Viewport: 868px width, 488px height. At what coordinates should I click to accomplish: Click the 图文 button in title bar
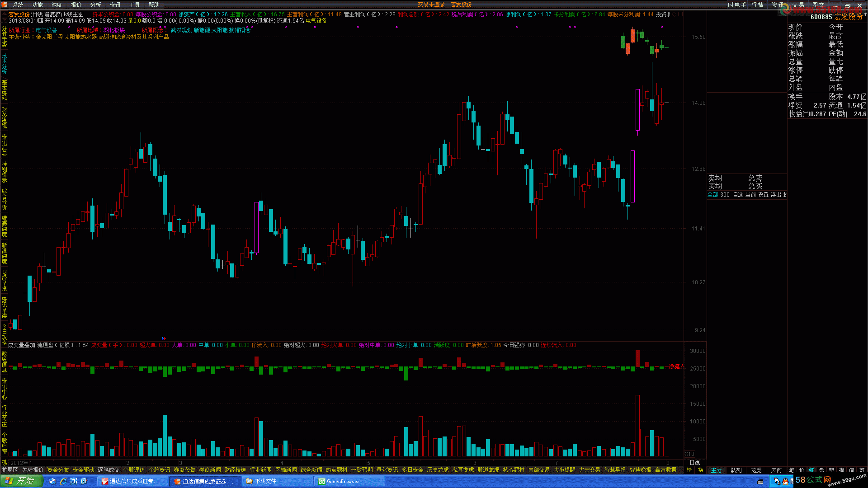(x=818, y=5)
